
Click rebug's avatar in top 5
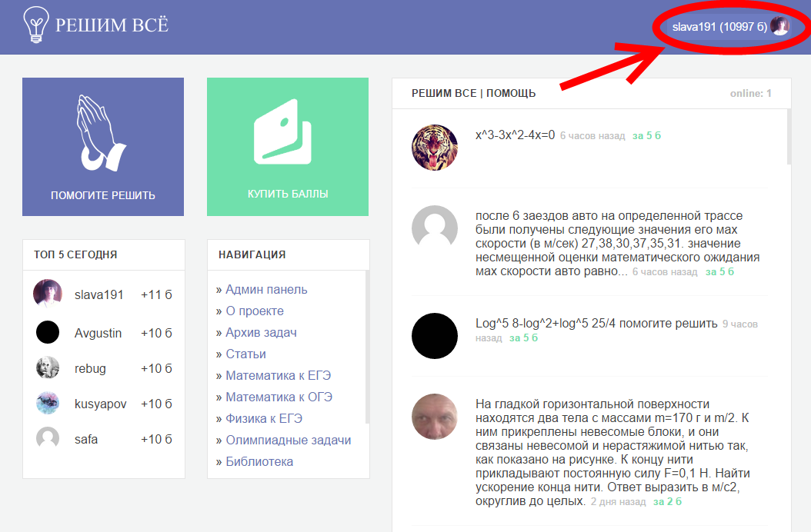pos(48,368)
